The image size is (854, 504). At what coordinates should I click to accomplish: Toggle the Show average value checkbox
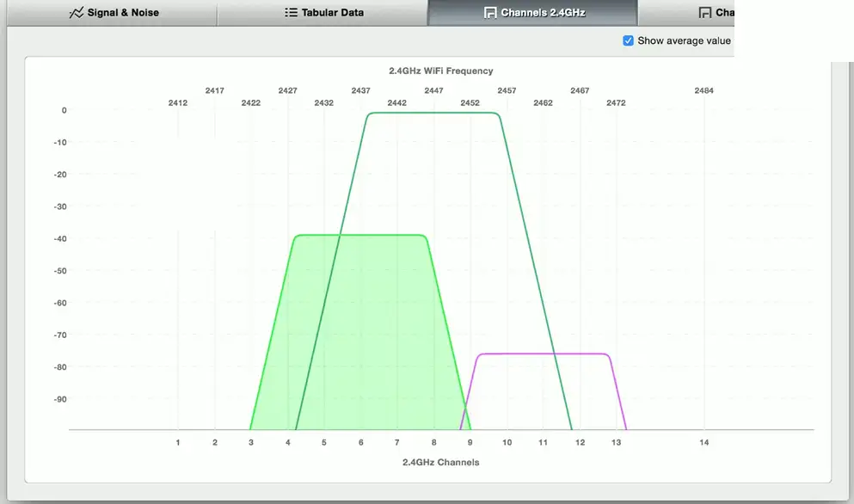(629, 40)
